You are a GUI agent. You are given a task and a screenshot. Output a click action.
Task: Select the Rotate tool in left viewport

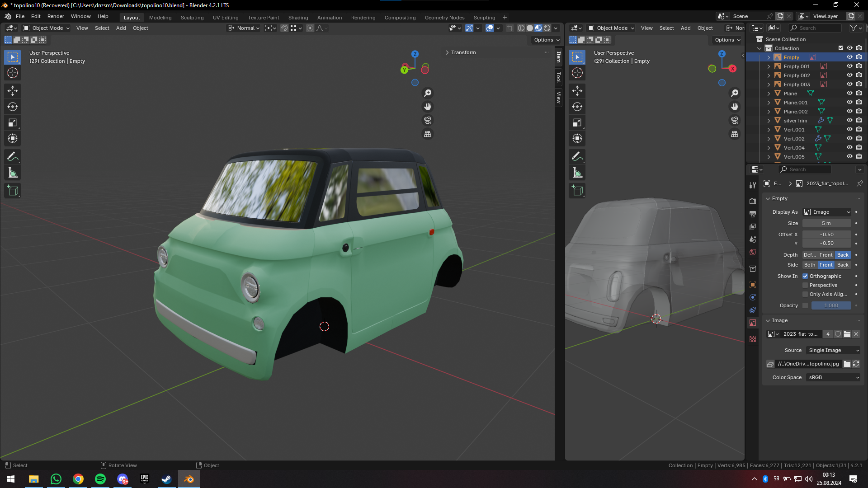click(13, 107)
